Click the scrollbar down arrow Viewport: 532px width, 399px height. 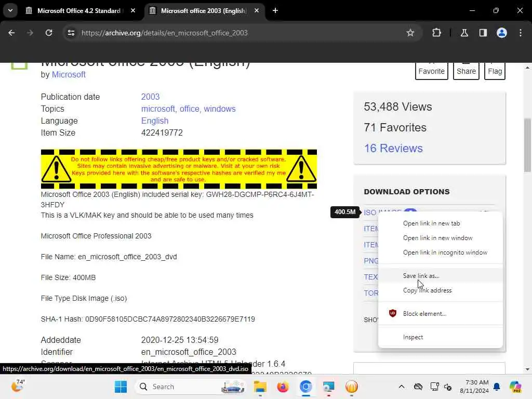pos(527,369)
